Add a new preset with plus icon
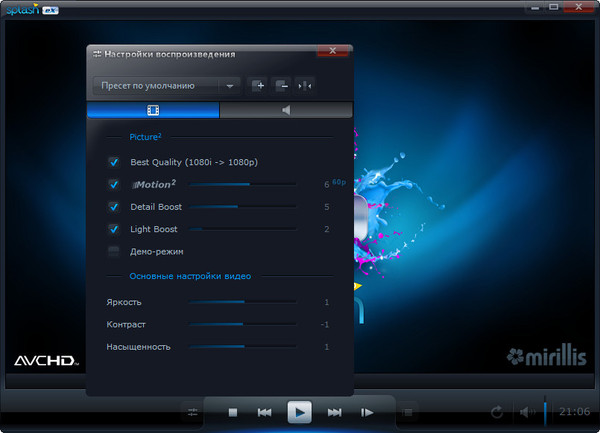 click(x=258, y=85)
